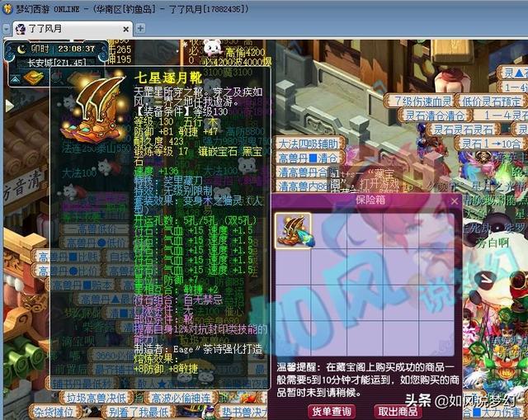Screen dimensions: 528x420
Task: Open the 垫书兽决 stall sign
Action: (x=243, y=412)
